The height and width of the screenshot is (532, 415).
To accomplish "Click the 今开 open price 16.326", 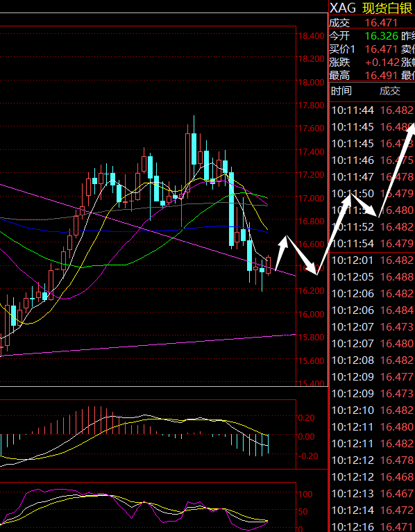I will (x=382, y=36).
